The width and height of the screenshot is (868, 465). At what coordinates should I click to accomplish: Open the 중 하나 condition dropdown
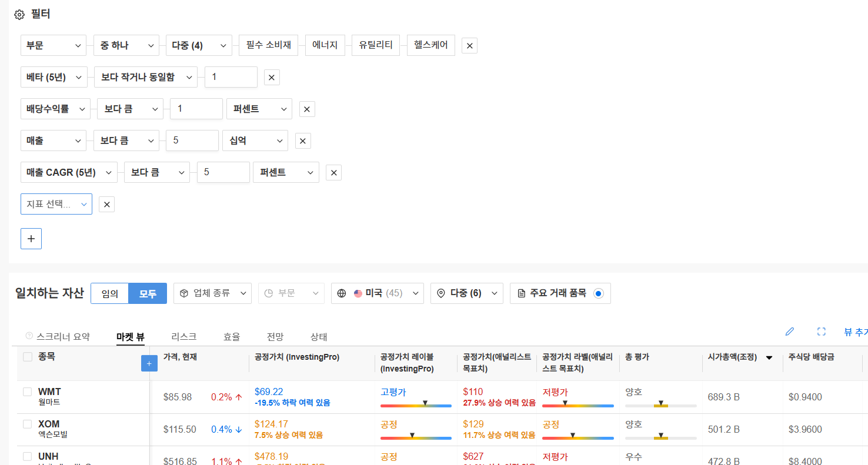[x=126, y=45]
